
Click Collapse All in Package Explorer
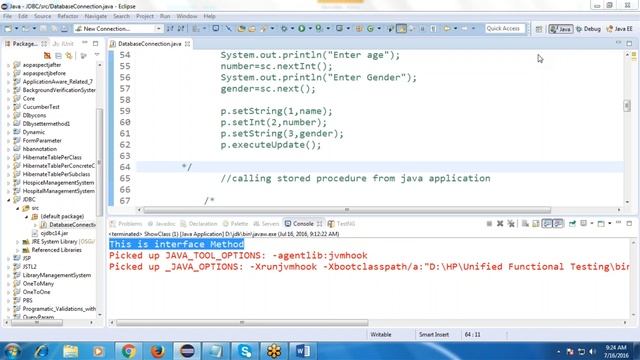[x=58, y=56]
